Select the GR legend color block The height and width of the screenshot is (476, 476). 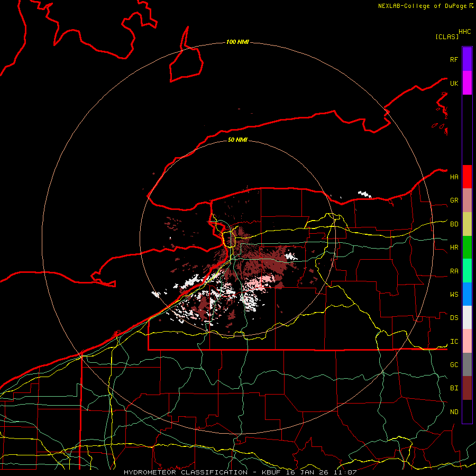point(467,200)
